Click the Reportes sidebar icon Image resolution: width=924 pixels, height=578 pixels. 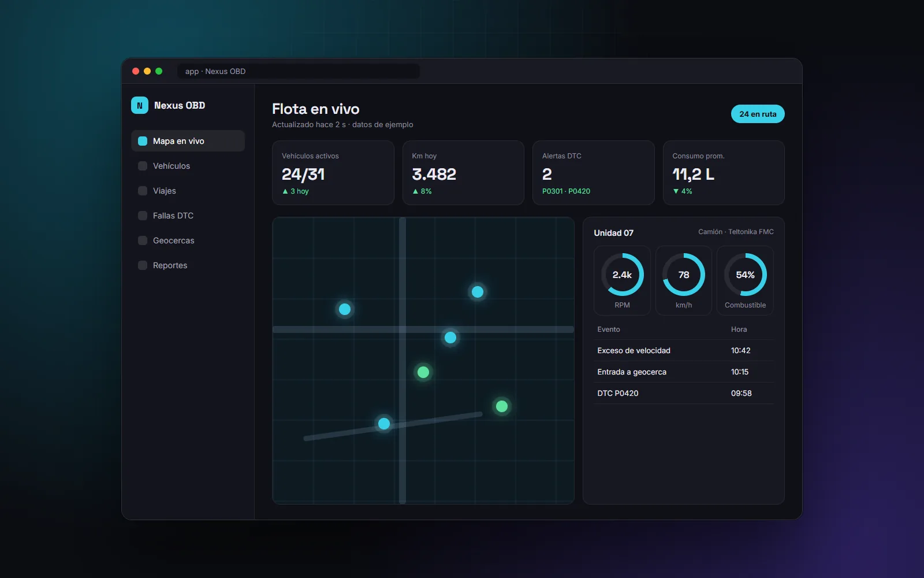click(143, 265)
